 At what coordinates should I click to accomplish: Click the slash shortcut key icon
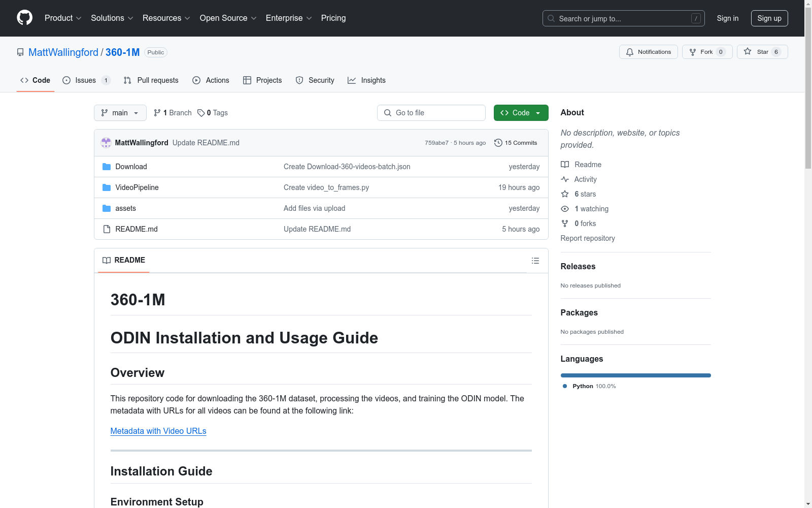[x=696, y=18]
